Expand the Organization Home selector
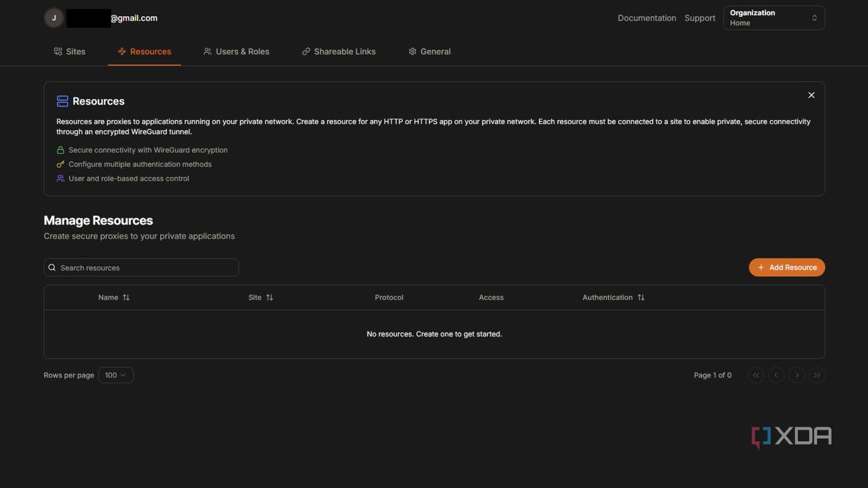The width and height of the screenshot is (868, 488). [x=774, y=18]
